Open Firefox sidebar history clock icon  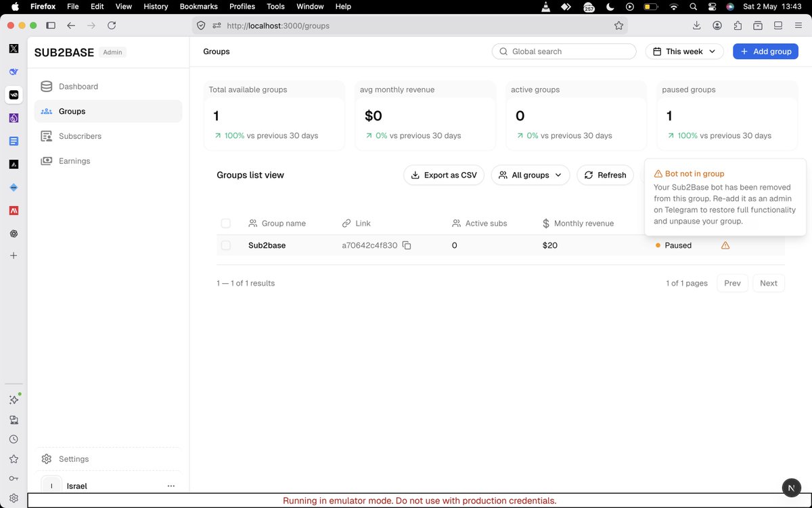pos(14,439)
